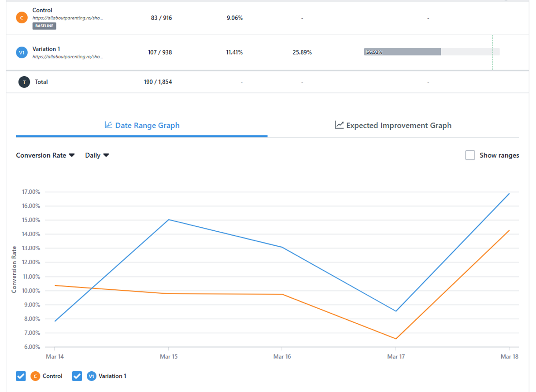Image resolution: width=536 pixels, height=392 pixels.
Task: Click the BASELINE badge under Control
Action: 44,26
